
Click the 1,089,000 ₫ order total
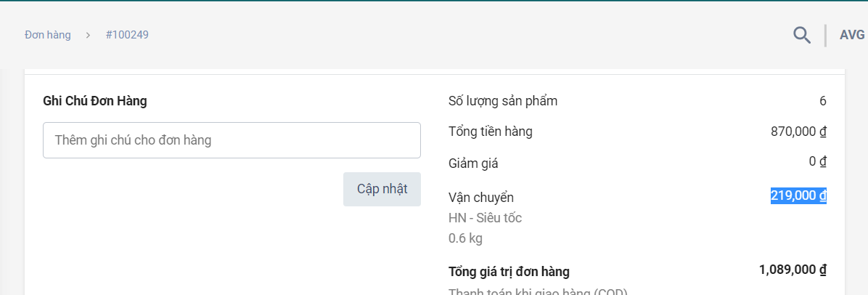click(793, 270)
